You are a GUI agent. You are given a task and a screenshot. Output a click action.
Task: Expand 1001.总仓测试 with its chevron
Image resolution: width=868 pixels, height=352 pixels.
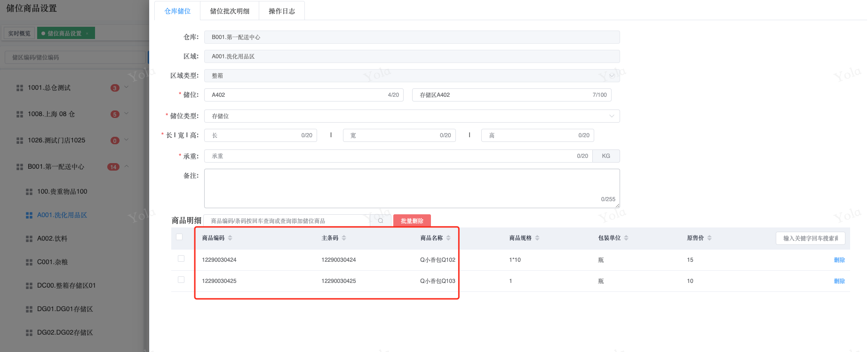click(126, 87)
